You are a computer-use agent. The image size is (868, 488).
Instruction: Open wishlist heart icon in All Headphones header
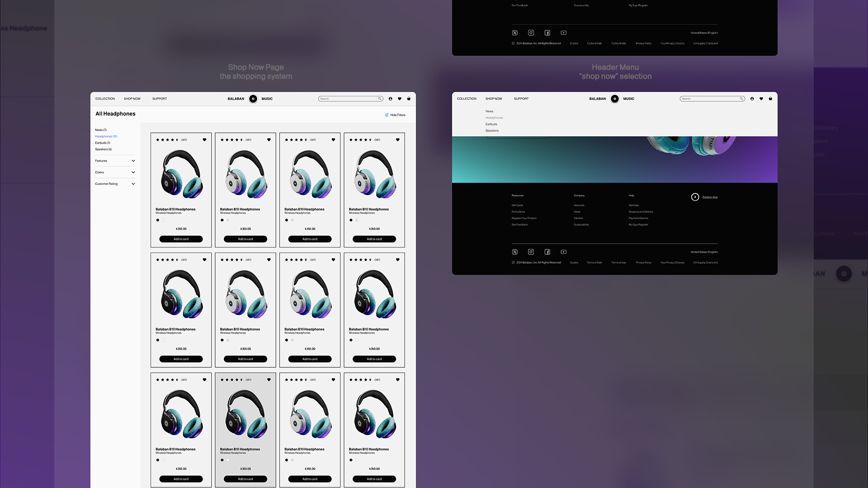point(400,99)
